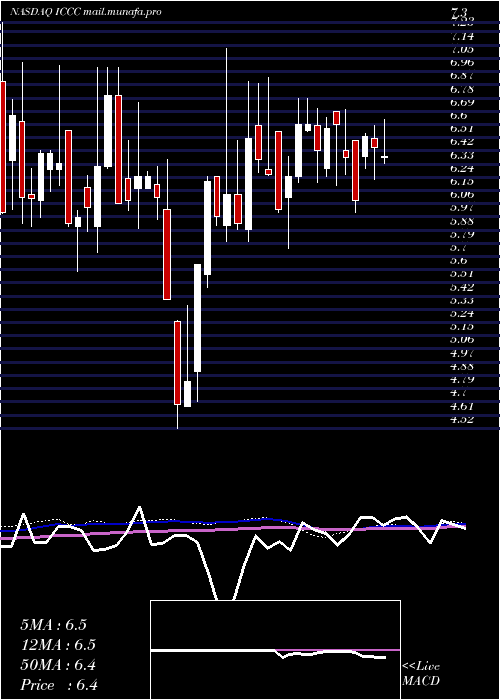Click the 6.69 price axis label

(462, 102)
